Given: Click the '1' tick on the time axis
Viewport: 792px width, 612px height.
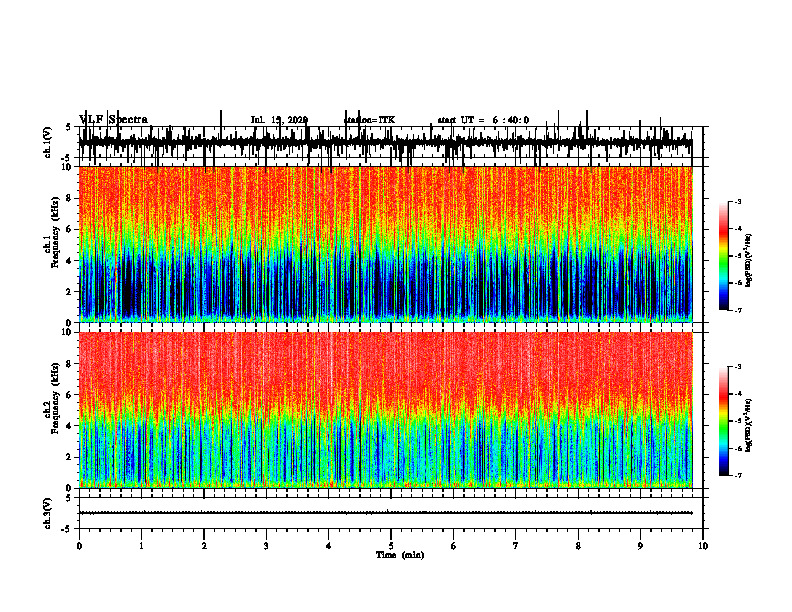Looking at the screenshot, I should click(141, 546).
